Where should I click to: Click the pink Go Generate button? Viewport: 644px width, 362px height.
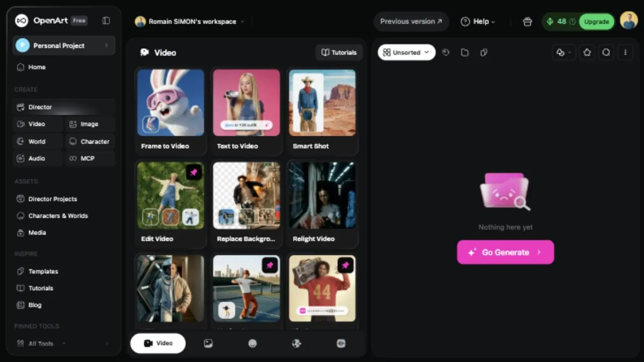[506, 252]
